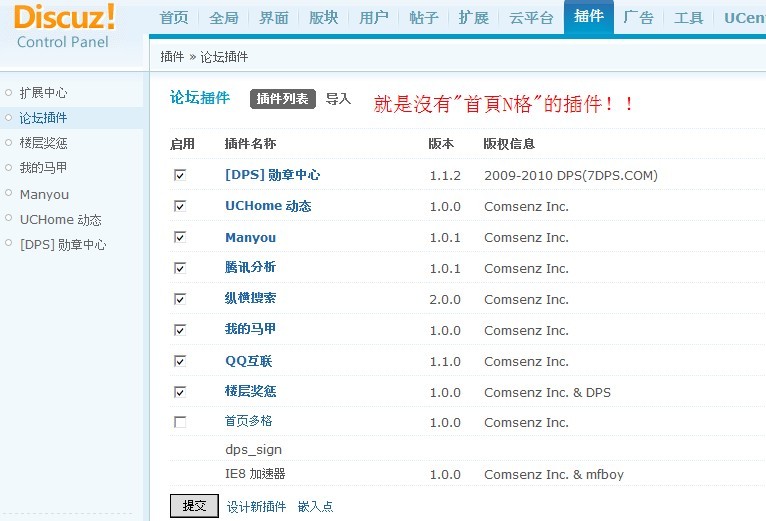This screenshot has width=766, height=521.
Task: Open the [DPS] 勋章中心 plugin link
Action: [x=273, y=174]
